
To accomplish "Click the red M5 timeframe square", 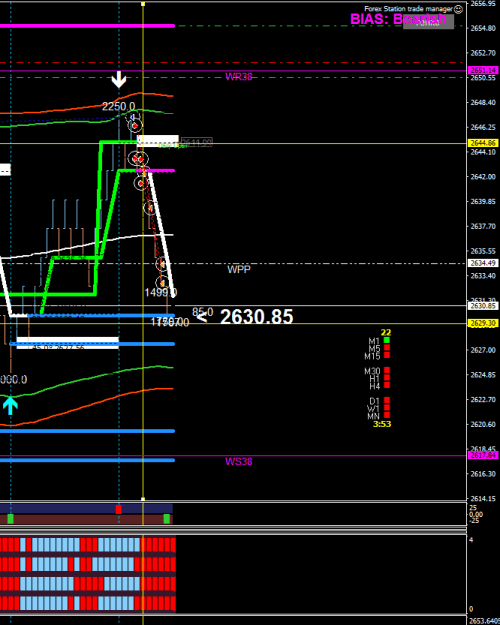I will (386, 348).
